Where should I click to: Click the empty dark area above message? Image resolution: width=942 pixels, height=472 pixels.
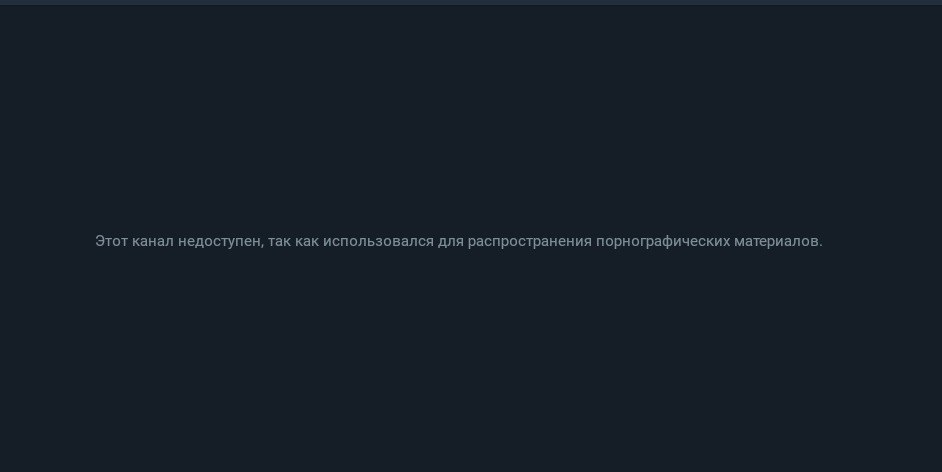pos(471,120)
